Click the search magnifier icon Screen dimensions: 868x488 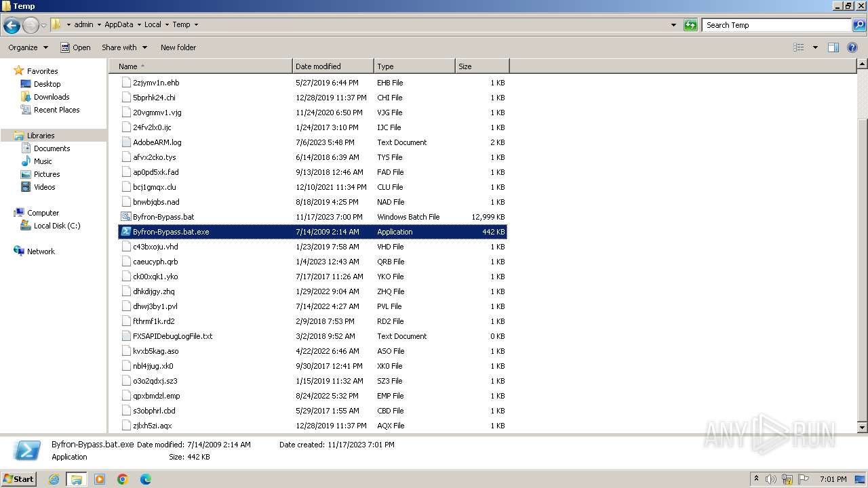[x=859, y=25]
